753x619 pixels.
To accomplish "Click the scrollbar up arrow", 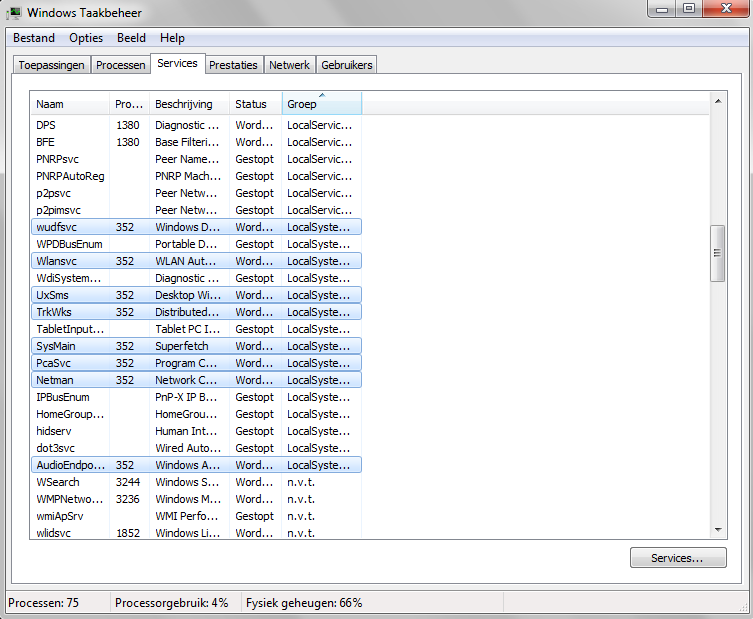I will tap(718, 101).
